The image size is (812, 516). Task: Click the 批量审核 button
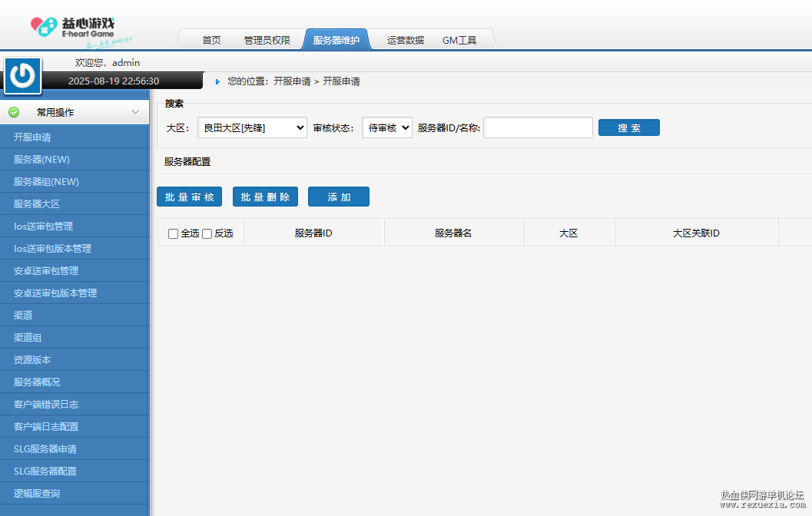tap(190, 197)
